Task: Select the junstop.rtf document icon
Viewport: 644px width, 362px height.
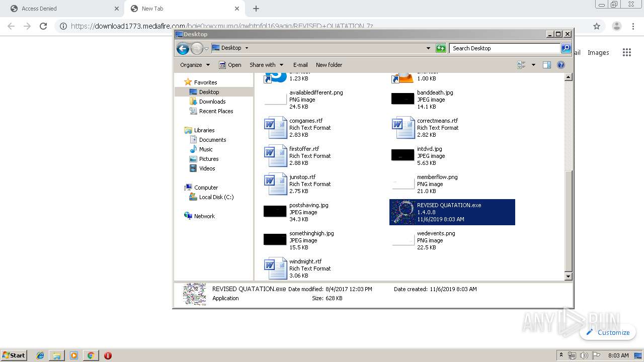Action: [x=275, y=184]
